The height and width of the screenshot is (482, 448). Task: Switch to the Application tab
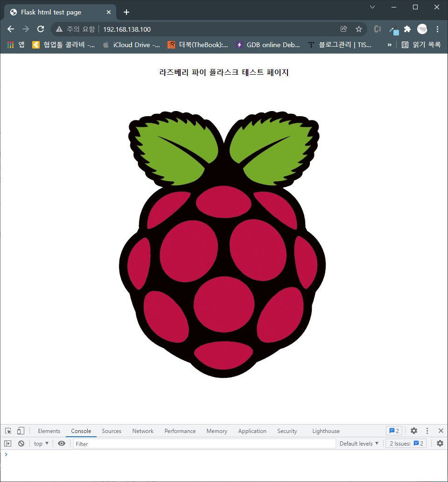click(252, 431)
